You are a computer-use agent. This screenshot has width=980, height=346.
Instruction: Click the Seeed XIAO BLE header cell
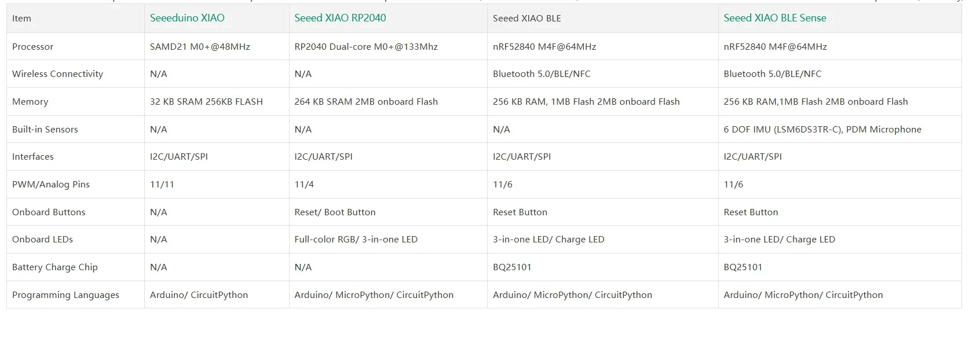click(526, 19)
